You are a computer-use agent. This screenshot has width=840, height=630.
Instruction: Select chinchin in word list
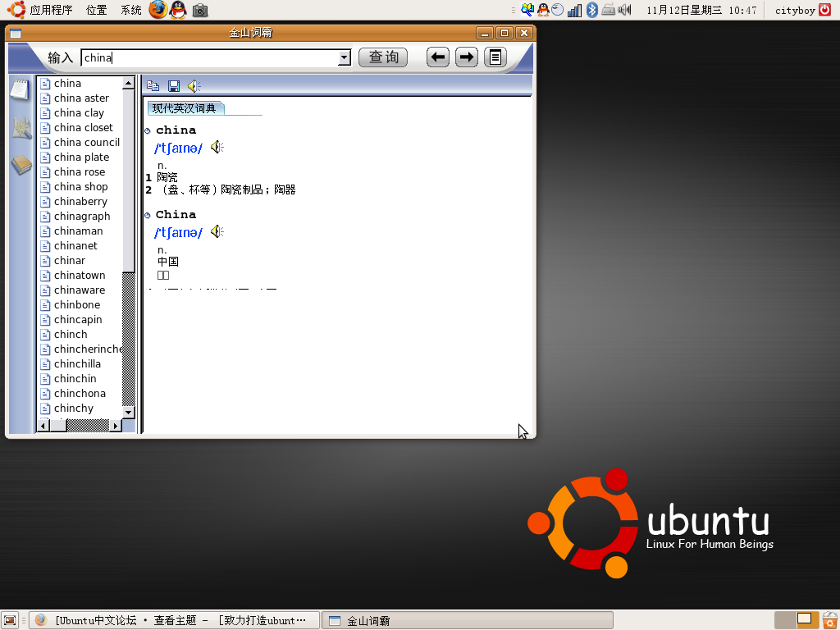coord(75,379)
